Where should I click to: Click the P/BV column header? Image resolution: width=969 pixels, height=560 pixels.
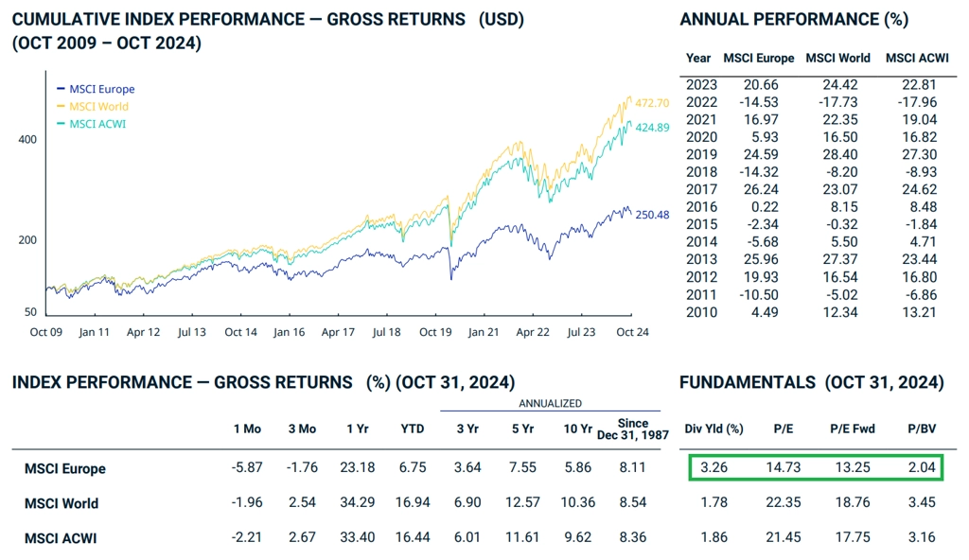pyautogui.click(x=922, y=429)
